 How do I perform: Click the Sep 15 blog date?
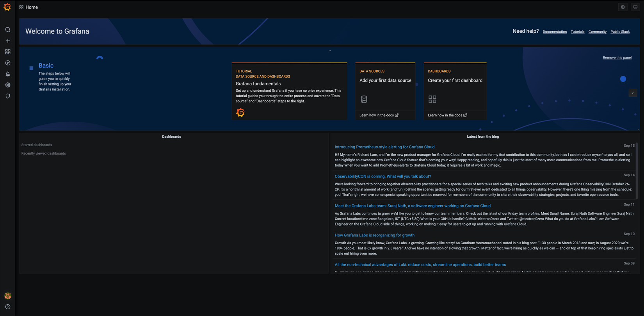[629, 146]
